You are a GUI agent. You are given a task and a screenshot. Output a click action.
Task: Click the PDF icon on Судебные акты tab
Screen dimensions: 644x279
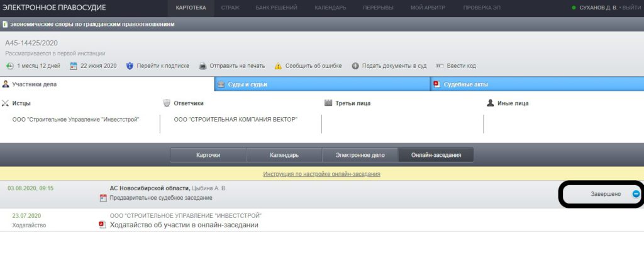[x=436, y=84]
